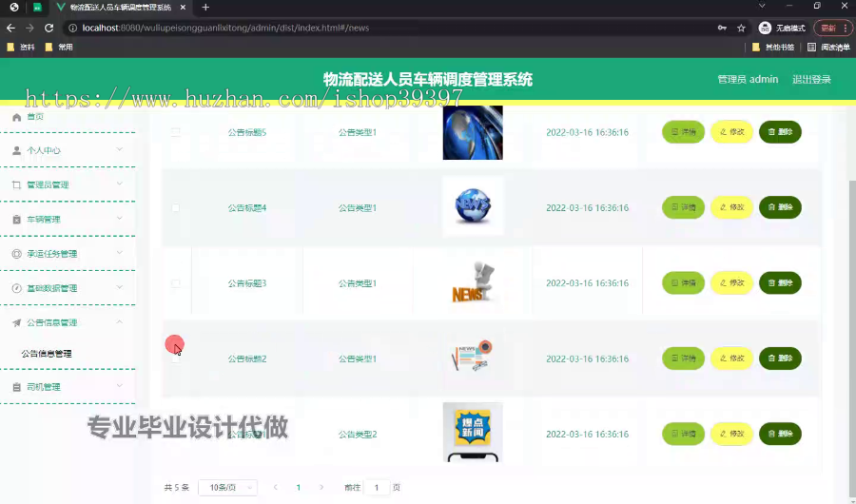
Task: Open the saved password key icon
Action: pyautogui.click(x=722, y=28)
